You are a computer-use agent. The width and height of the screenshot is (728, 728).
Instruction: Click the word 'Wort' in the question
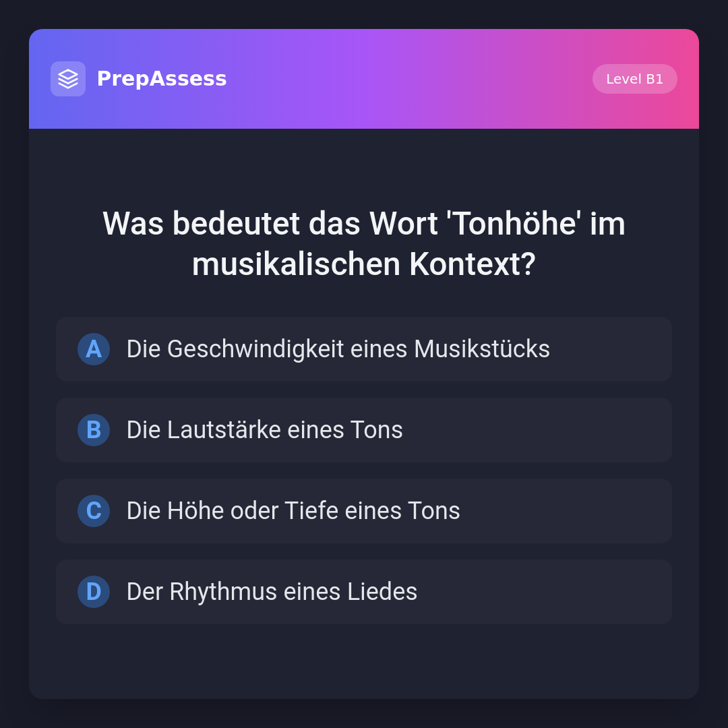coord(404,224)
